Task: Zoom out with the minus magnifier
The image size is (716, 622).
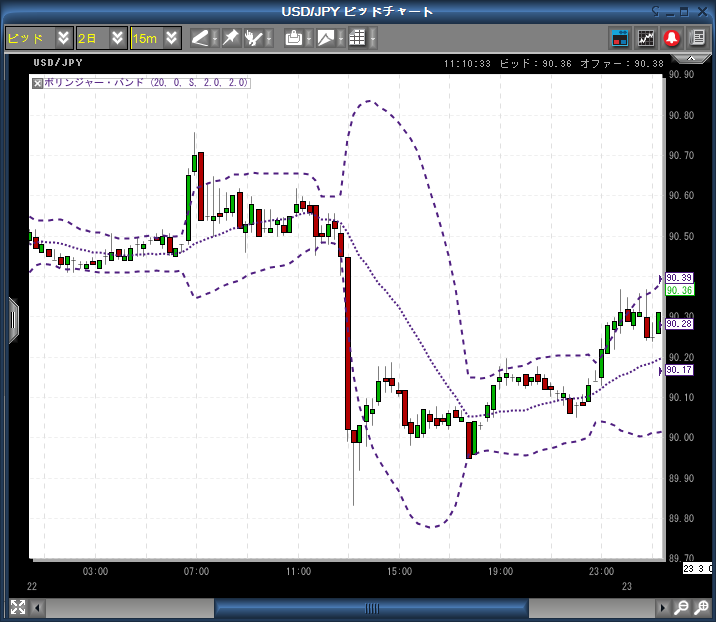Action: tap(680, 607)
